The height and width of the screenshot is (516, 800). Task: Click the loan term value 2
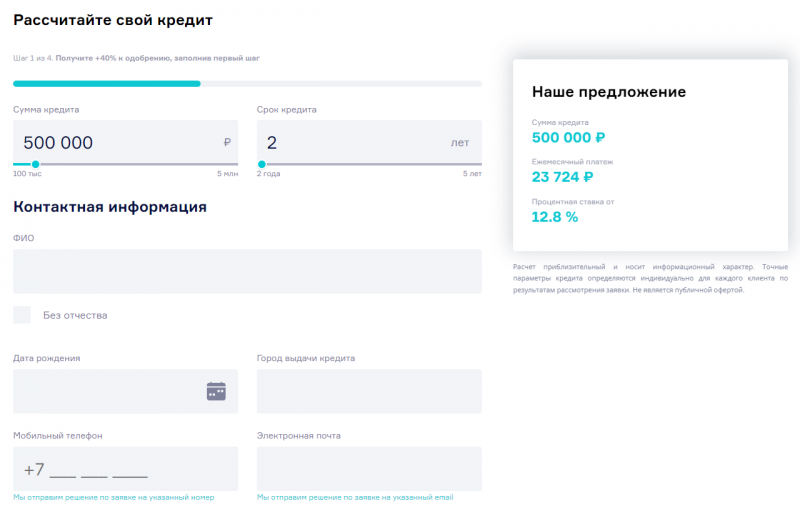point(272,143)
